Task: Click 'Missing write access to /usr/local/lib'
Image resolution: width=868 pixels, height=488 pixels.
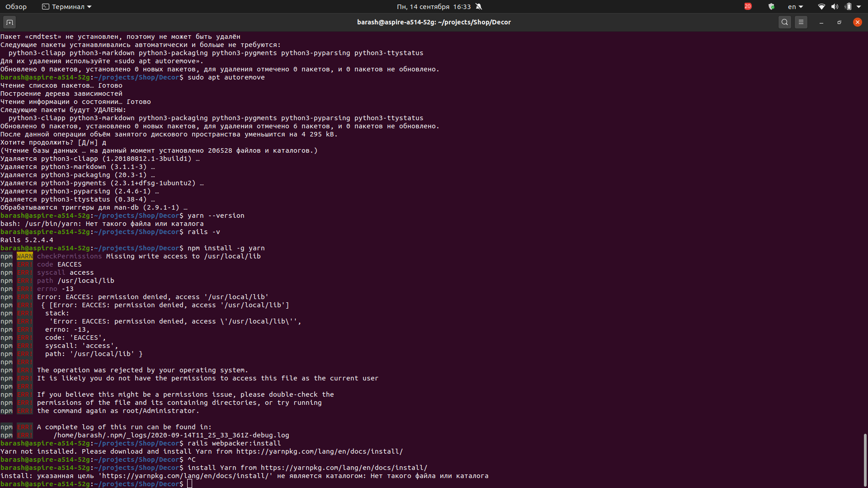Action: 184,256
